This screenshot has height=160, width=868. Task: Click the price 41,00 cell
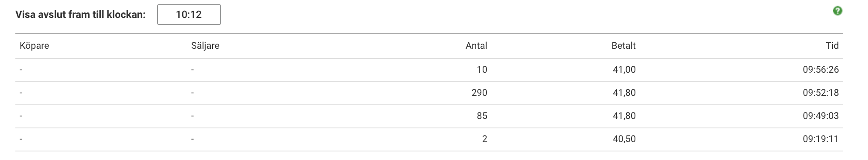[624, 70]
